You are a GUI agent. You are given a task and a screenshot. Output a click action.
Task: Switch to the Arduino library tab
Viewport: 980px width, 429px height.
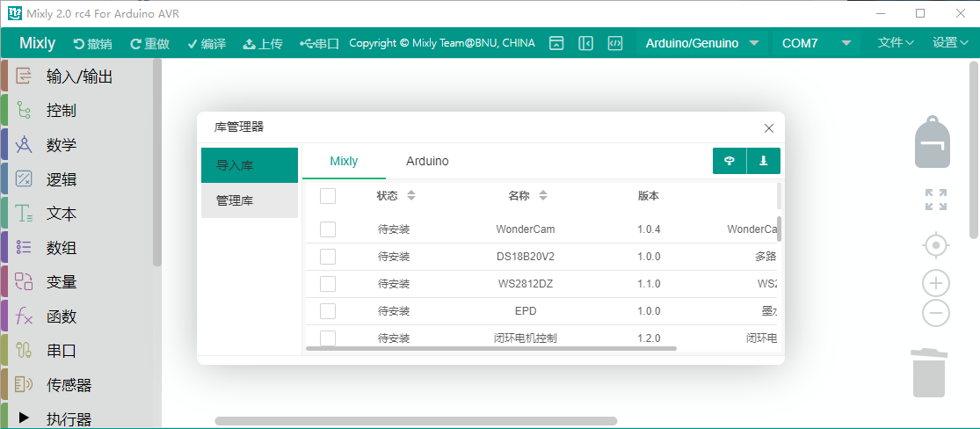click(427, 162)
